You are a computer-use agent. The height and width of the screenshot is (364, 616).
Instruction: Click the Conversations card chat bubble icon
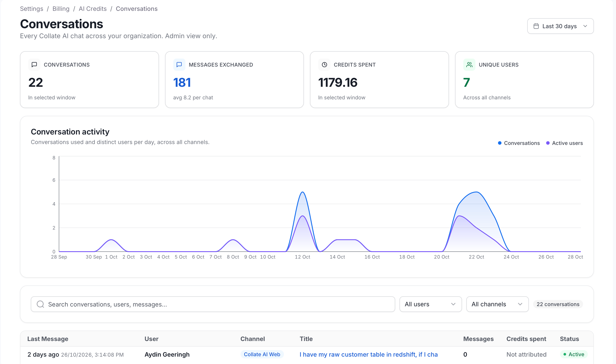coord(34,64)
